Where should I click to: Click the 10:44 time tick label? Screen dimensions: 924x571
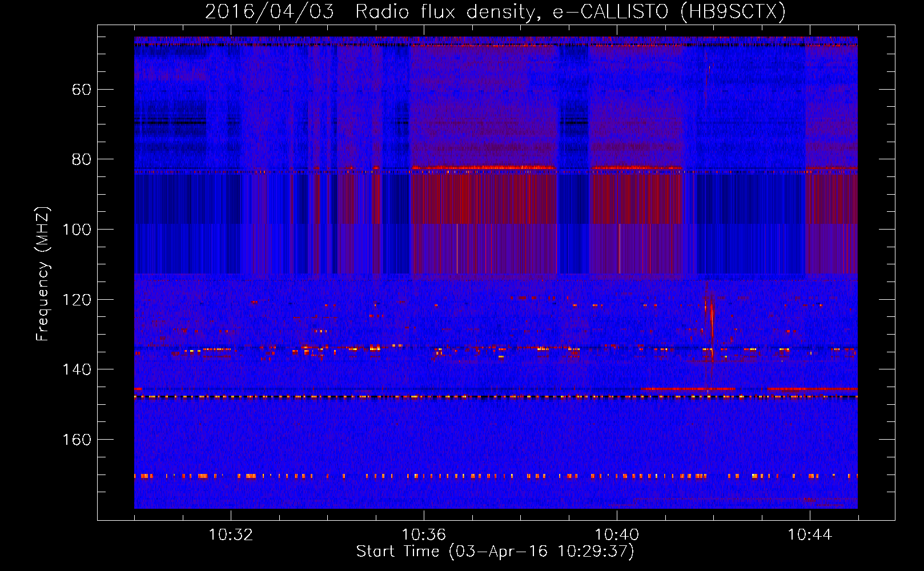coord(810,535)
